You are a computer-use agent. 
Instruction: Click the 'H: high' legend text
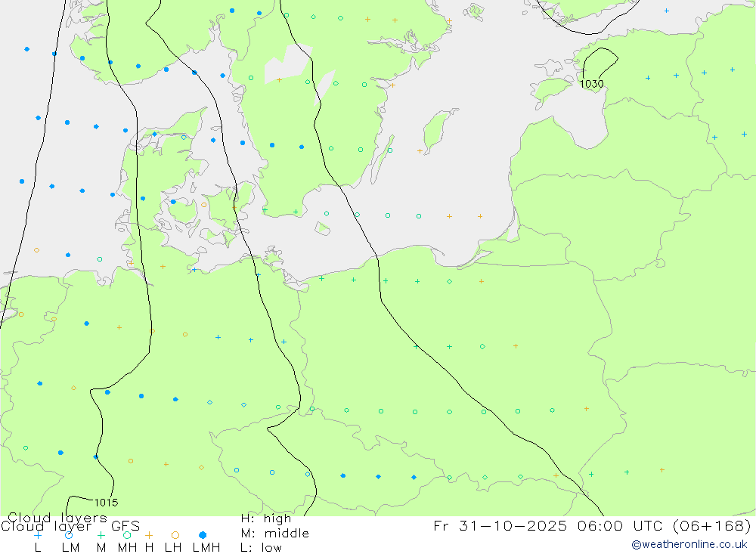click(x=265, y=518)
